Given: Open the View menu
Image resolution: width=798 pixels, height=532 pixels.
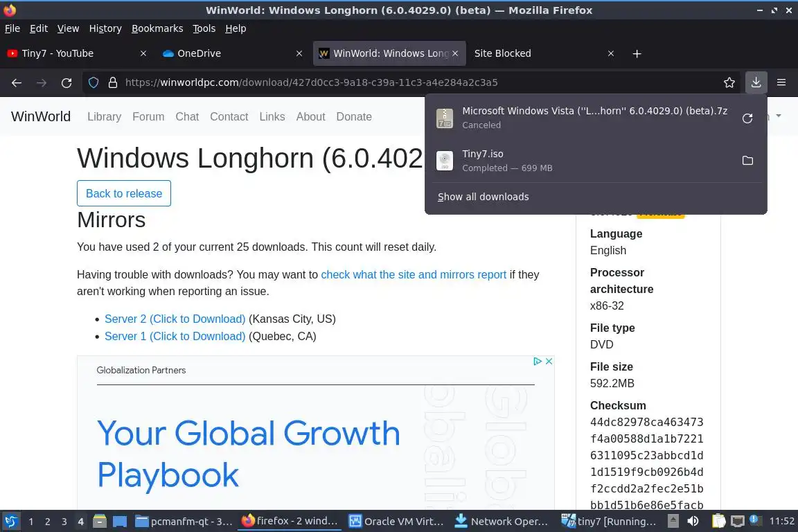Looking at the screenshot, I should tap(68, 28).
